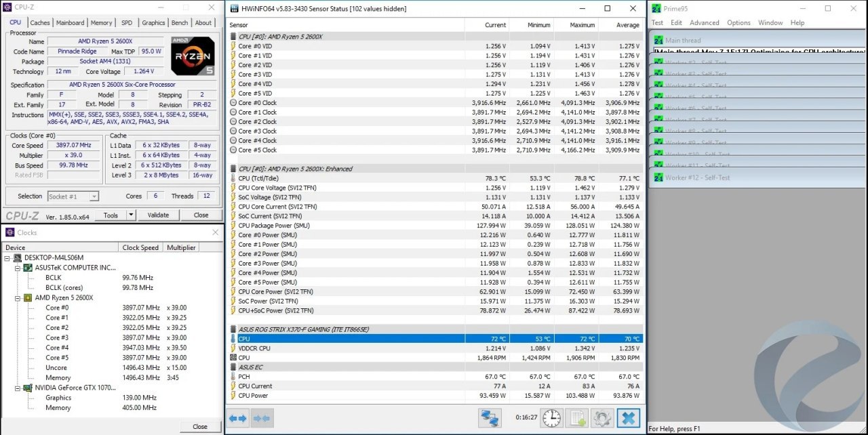Screen dimensions: 868x435
Task: Switch to the SPD tab in CPU-Z
Action: pyautogui.click(x=127, y=22)
